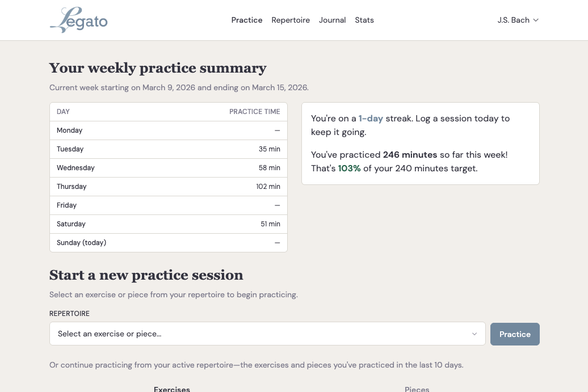
Task: Select the Sunday (today) row
Action: click(169, 242)
